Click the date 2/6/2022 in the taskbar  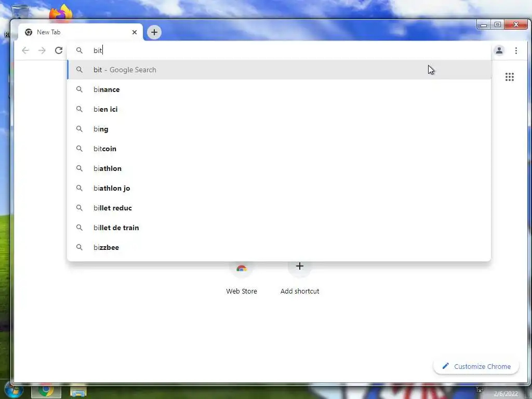[x=506, y=394]
